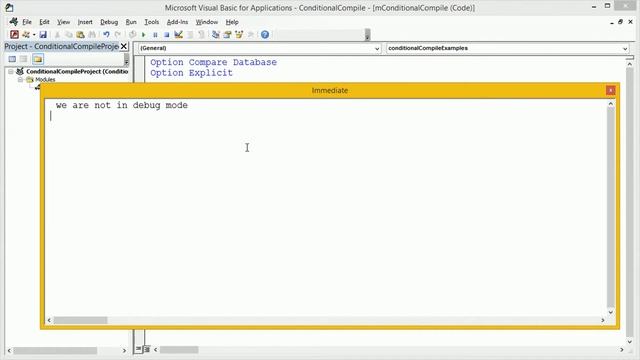
Task: Open the Insert menu
Action: click(x=85, y=22)
